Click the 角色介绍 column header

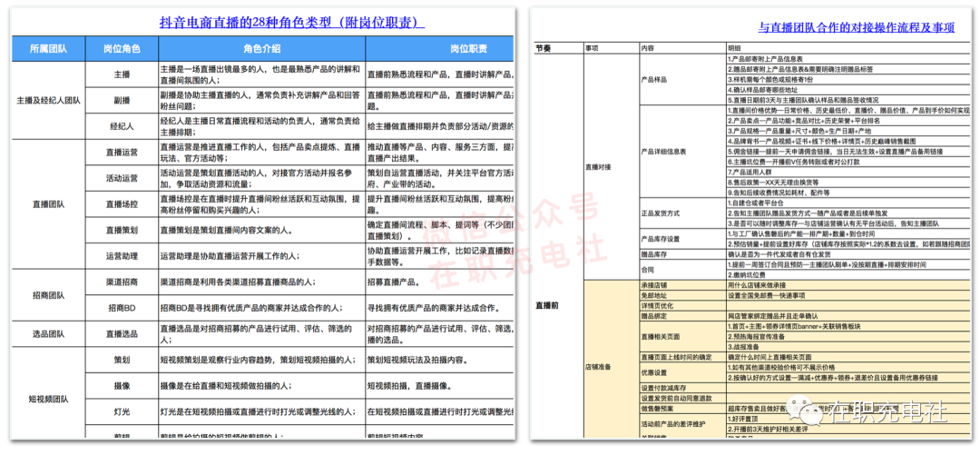click(x=261, y=48)
